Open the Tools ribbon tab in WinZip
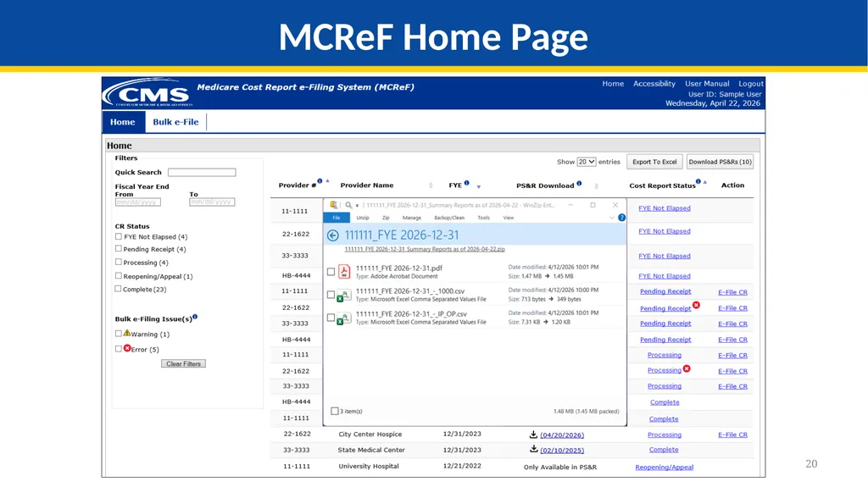Viewport: 868px width, 487px height. 484,218
